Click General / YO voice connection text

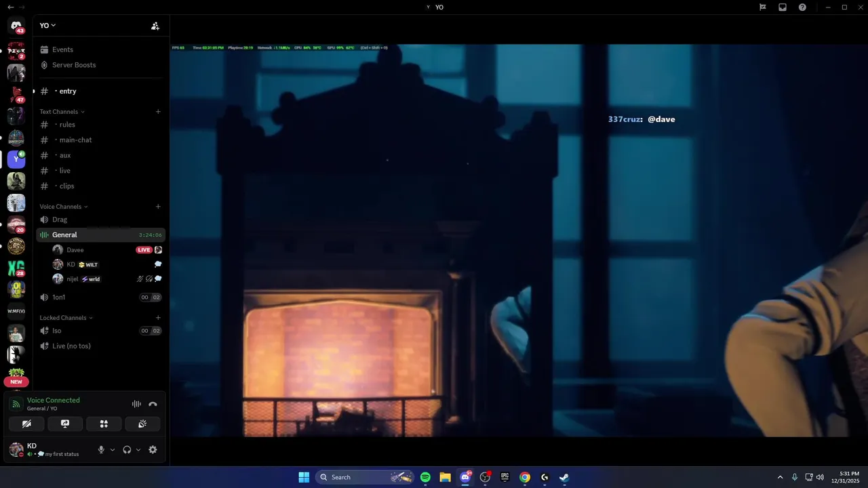click(42, 409)
